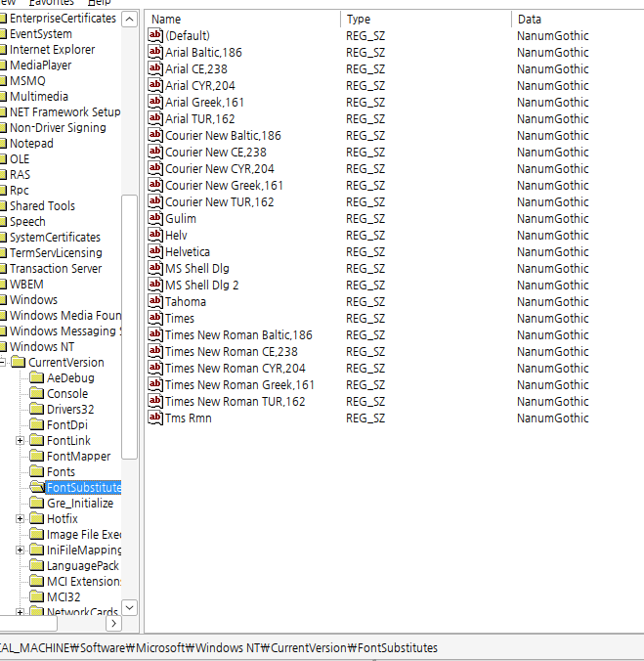Collapse the CurrentVersion tree node

coord(2,362)
